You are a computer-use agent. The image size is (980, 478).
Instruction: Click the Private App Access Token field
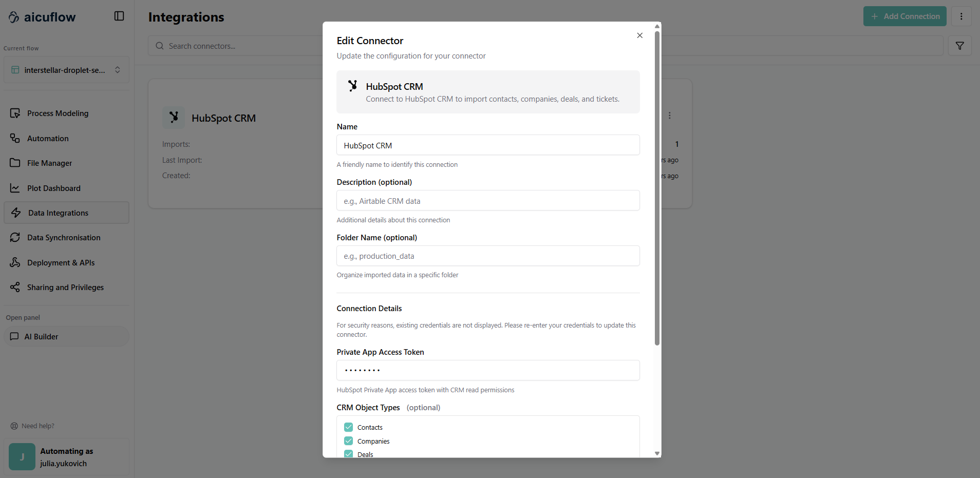487,370
